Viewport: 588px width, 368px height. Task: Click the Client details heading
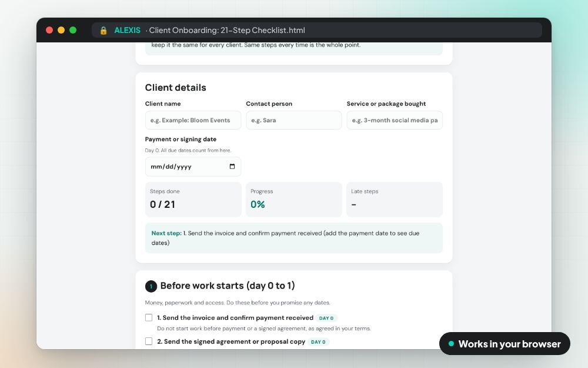[x=175, y=88]
